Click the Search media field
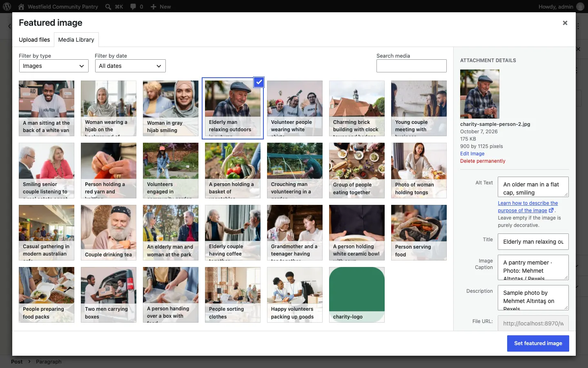The width and height of the screenshot is (588, 368). (412, 66)
